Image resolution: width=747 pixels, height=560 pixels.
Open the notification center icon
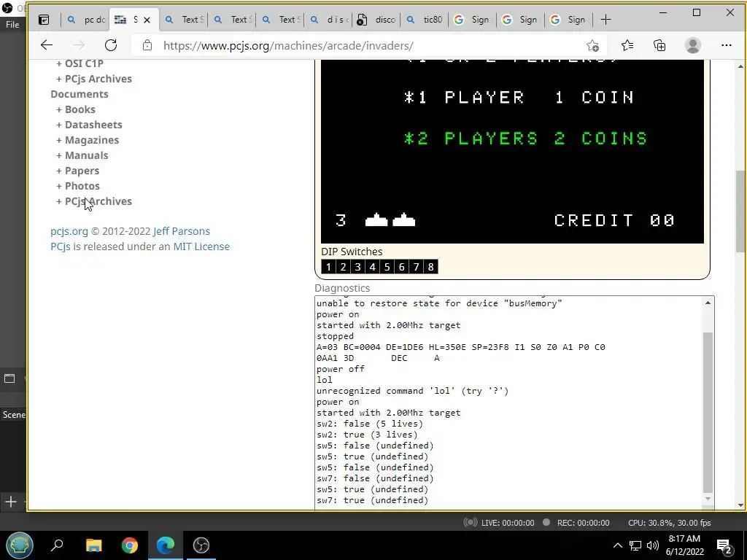(x=724, y=545)
